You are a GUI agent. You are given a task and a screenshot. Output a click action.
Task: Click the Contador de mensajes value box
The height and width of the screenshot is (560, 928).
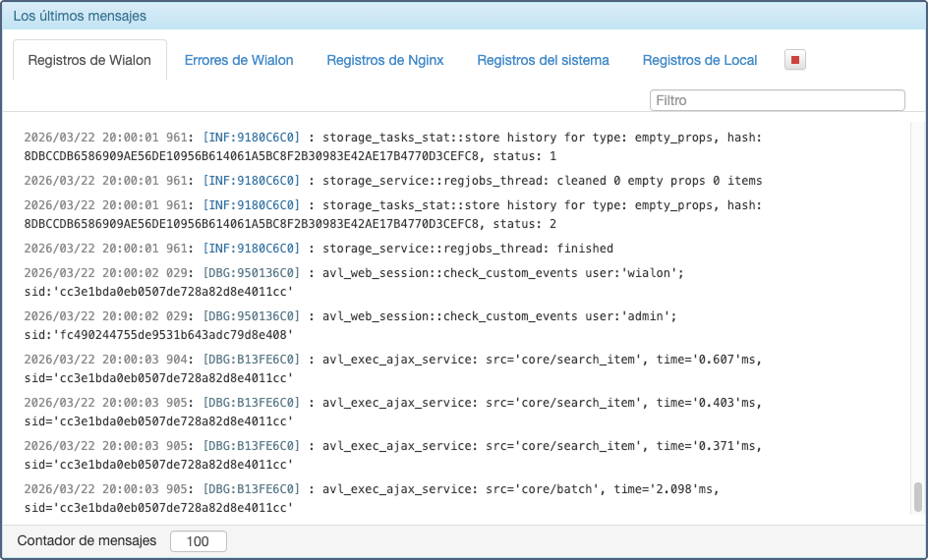198,541
